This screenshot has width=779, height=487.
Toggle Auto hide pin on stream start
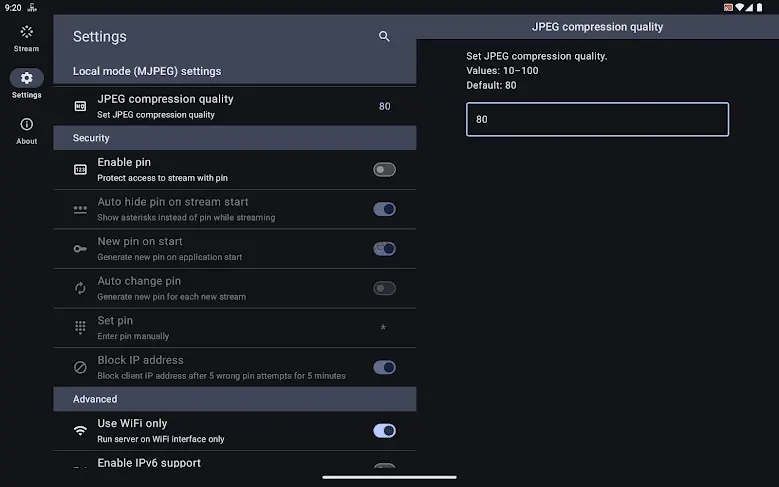pos(384,209)
